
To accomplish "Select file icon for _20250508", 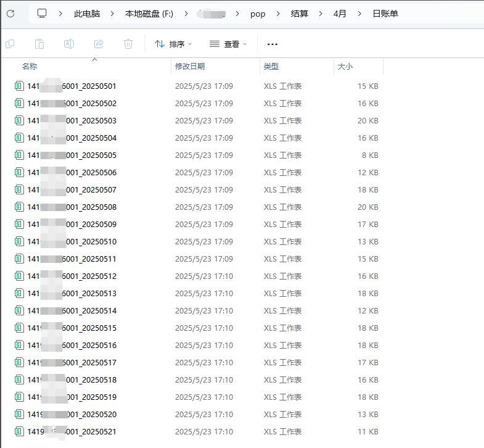I will tap(19, 207).
